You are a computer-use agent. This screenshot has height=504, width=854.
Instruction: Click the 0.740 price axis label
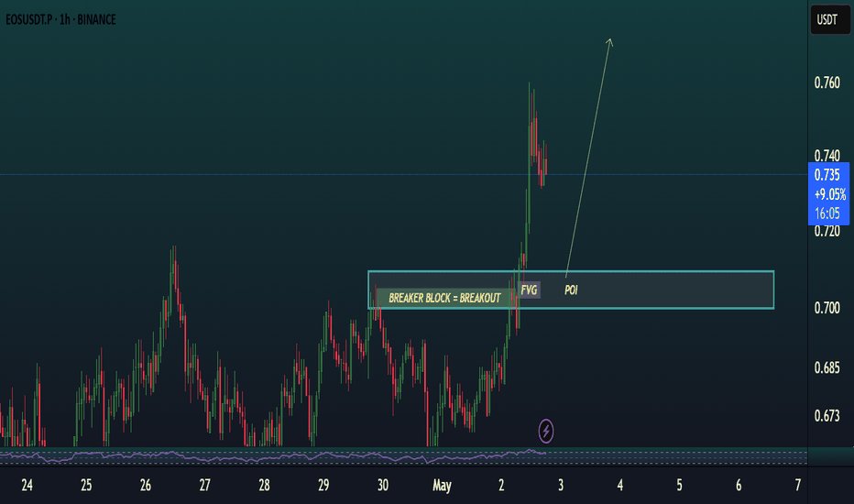(x=827, y=156)
